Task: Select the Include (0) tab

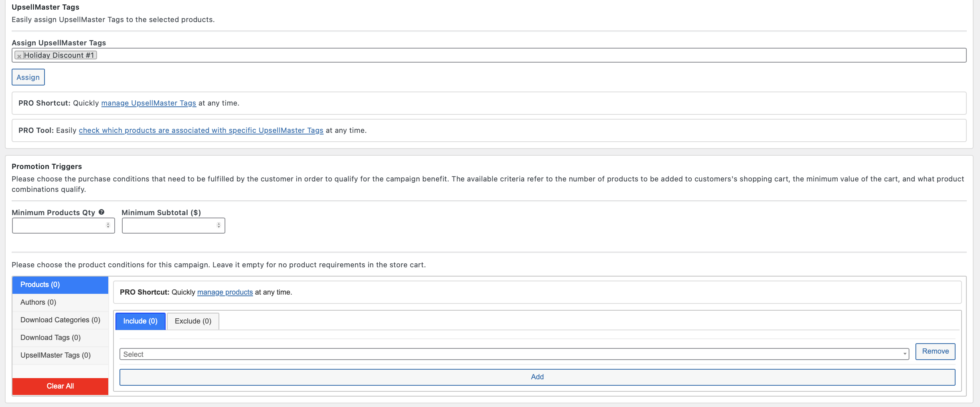Action: click(140, 321)
